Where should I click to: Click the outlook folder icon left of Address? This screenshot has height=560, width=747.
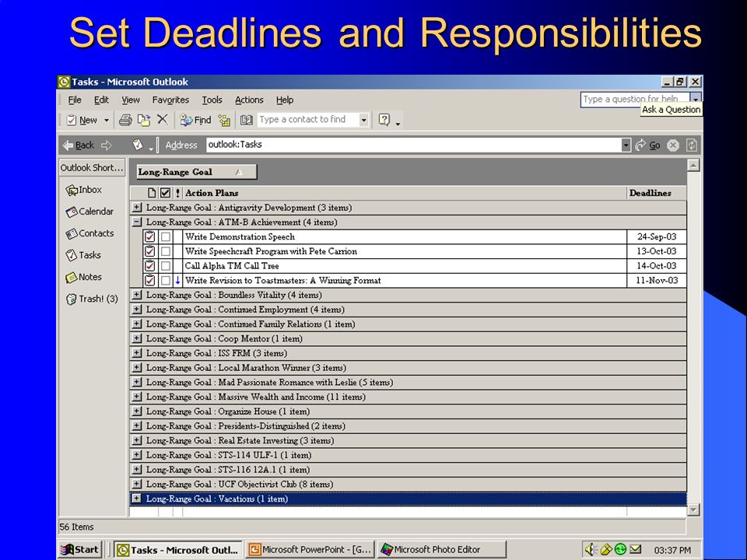(x=138, y=145)
